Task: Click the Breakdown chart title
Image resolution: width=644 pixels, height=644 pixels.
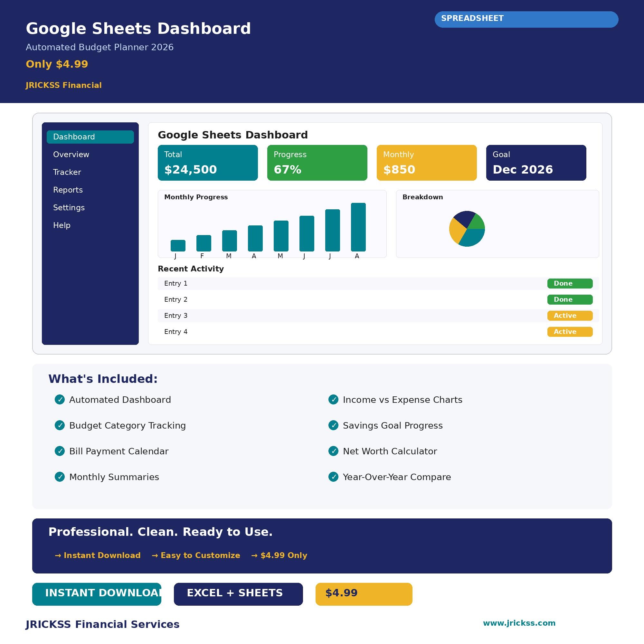Action: point(423,197)
